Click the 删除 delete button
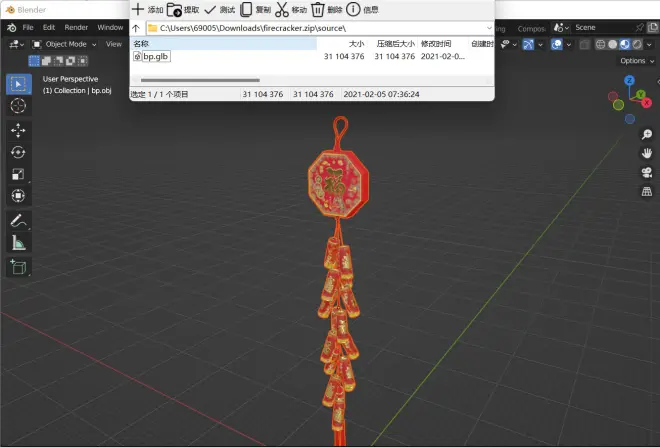 pyautogui.click(x=327, y=10)
